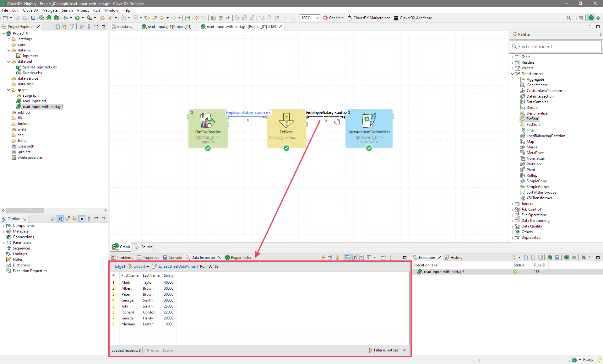Collapse the Transformers category in the Palette
The image size is (603, 364).
[x=513, y=74]
